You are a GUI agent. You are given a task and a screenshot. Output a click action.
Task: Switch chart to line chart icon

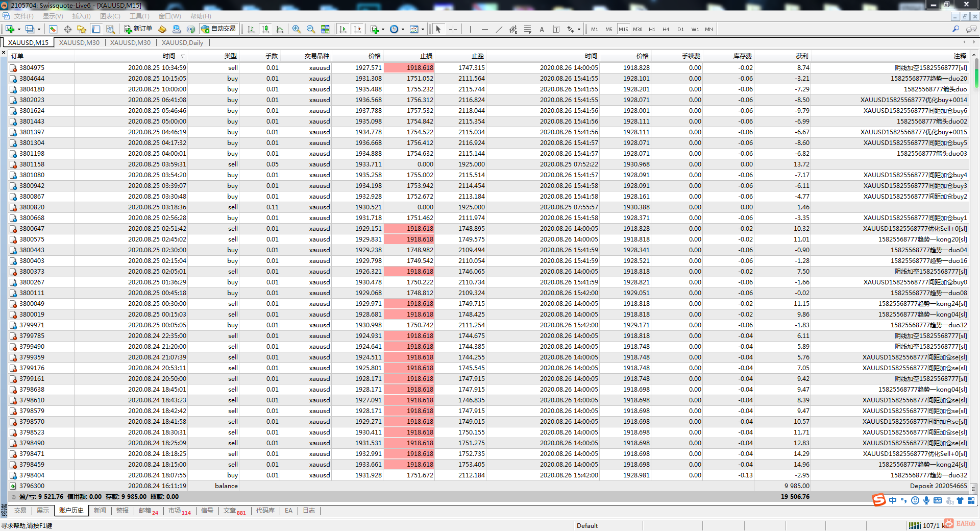[x=280, y=29]
